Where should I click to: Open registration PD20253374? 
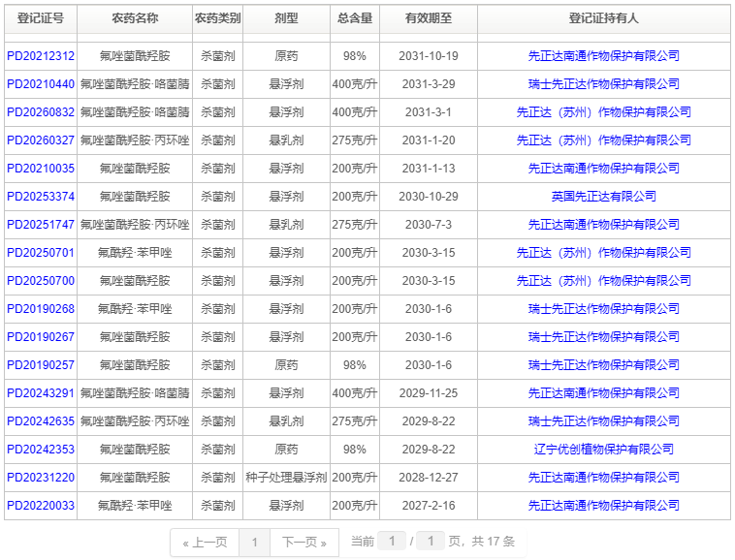point(41,197)
